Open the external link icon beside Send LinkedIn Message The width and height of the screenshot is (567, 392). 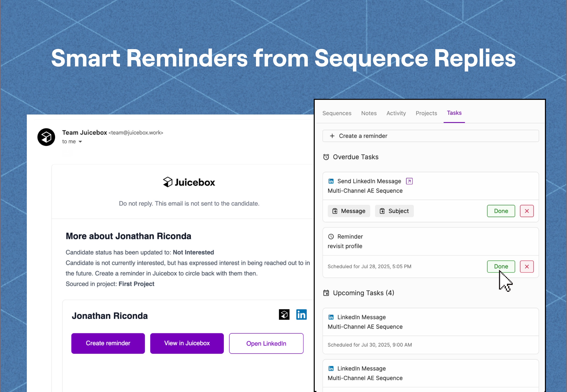tap(409, 181)
